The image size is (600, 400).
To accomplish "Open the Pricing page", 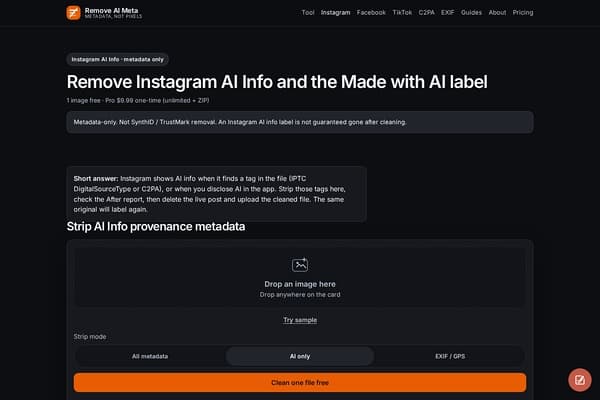I will coord(523,13).
